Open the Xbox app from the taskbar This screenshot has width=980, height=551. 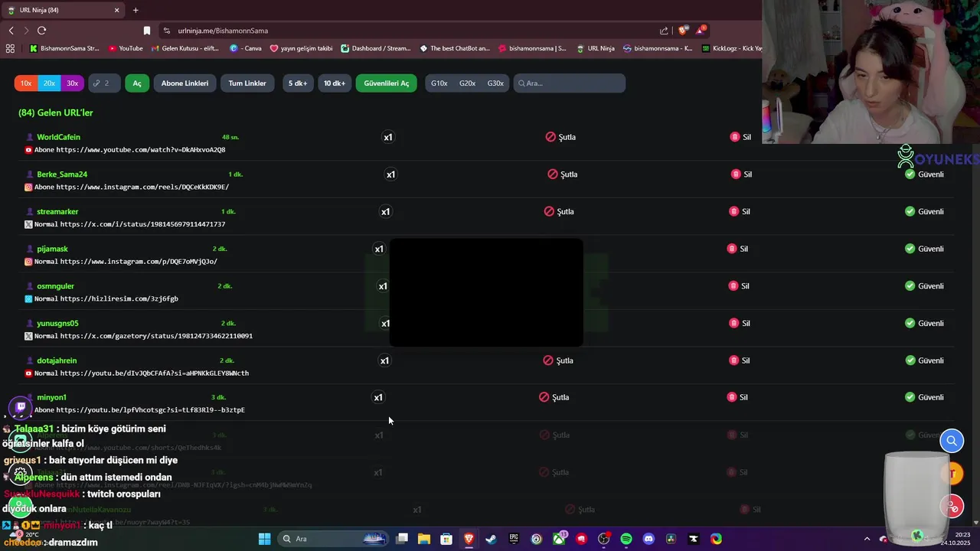point(559,539)
